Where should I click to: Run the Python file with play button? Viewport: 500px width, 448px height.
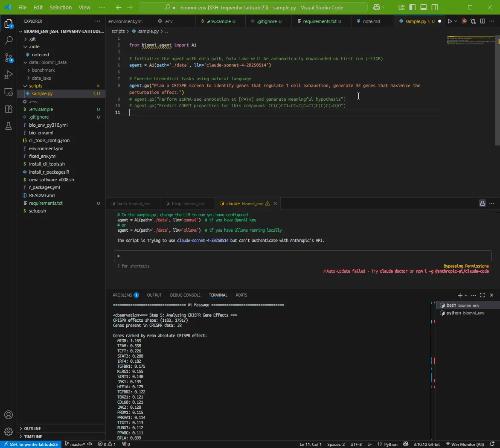click(449, 21)
